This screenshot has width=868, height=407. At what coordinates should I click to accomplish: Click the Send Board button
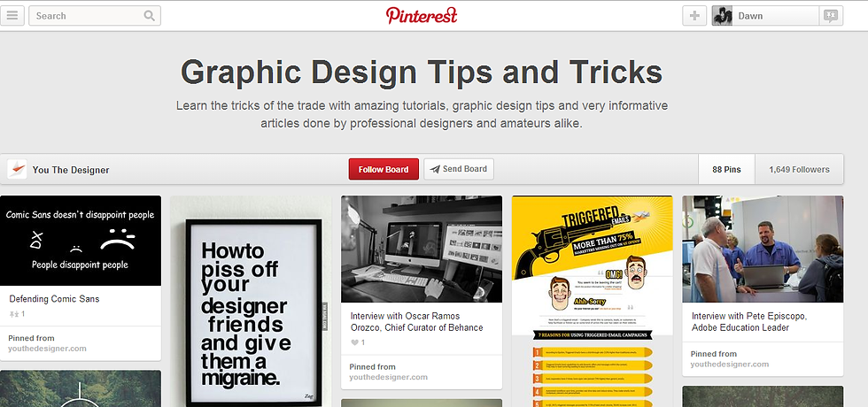(x=459, y=169)
